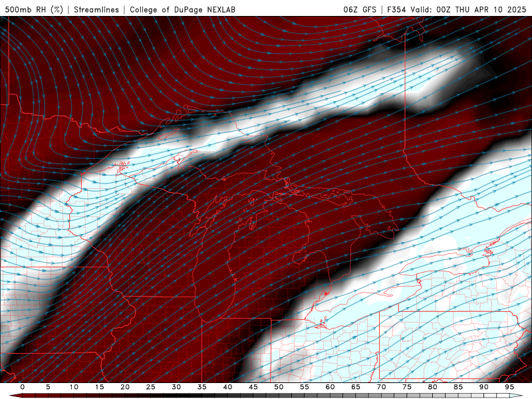532x399 pixels.
Task: Click the '55' label on the color scale
Action: click(305, 387)
